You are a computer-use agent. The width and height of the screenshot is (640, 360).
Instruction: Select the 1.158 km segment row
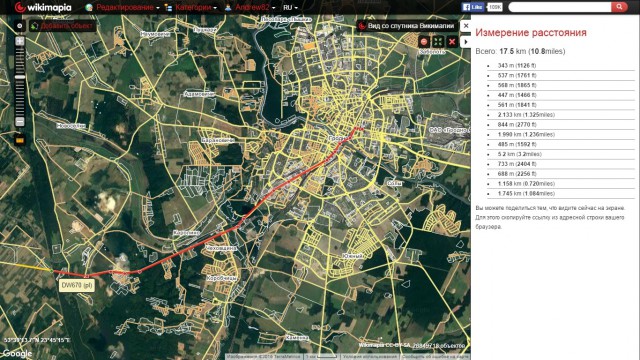[560, 184]
